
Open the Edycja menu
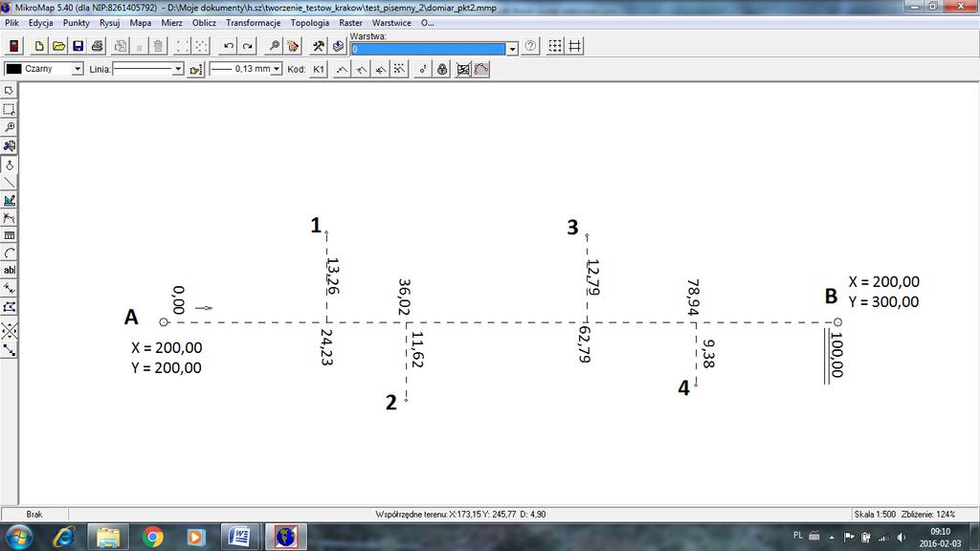pyautogui.click(x=40, y=23)
